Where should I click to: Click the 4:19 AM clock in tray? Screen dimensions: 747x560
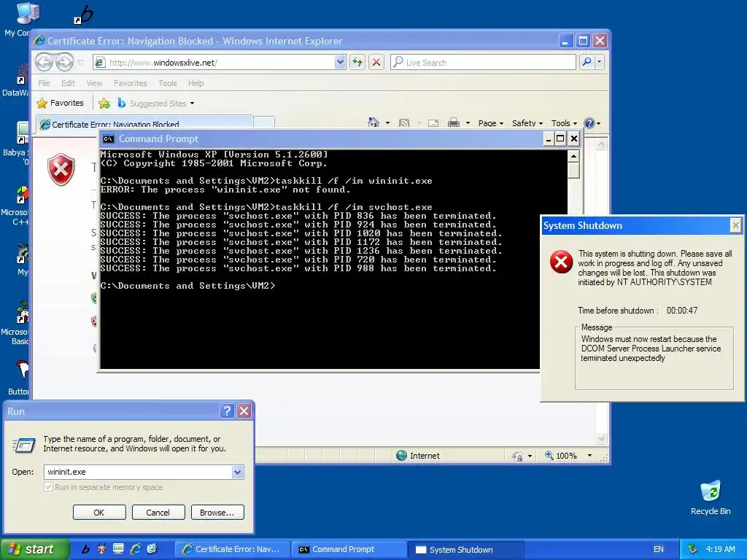point(720,549)
